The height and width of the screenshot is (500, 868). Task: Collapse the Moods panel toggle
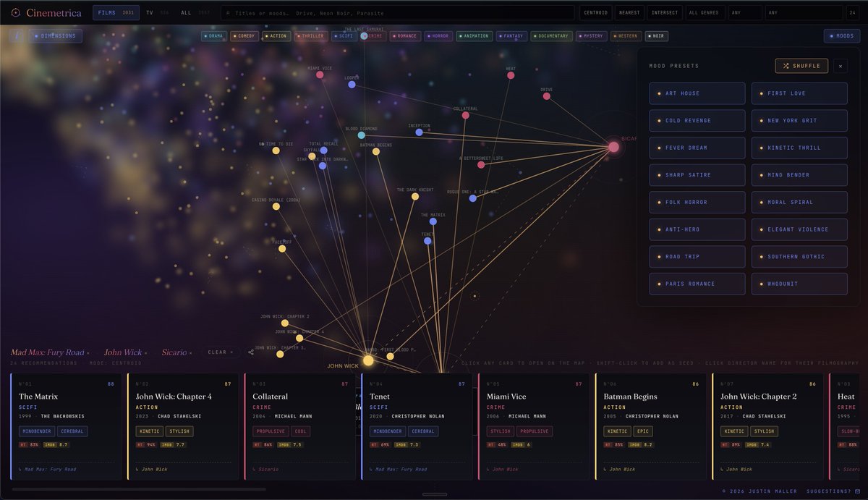841,35
